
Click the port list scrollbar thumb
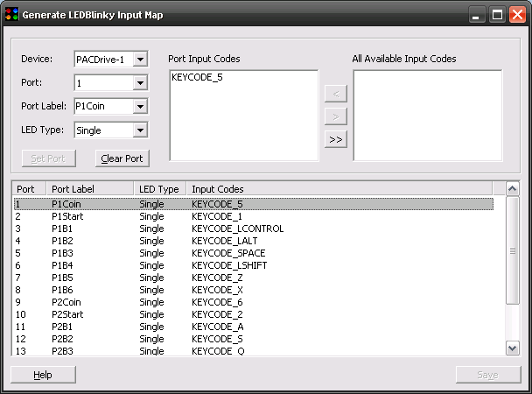[513, 250]
